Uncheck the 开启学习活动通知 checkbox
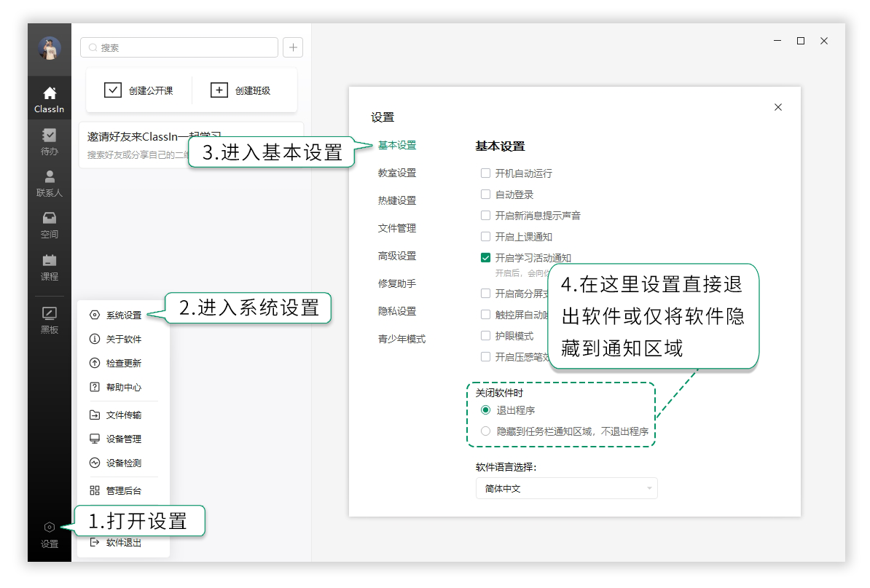Viewport: 870px width, 588px height. [x=485, y=257]
